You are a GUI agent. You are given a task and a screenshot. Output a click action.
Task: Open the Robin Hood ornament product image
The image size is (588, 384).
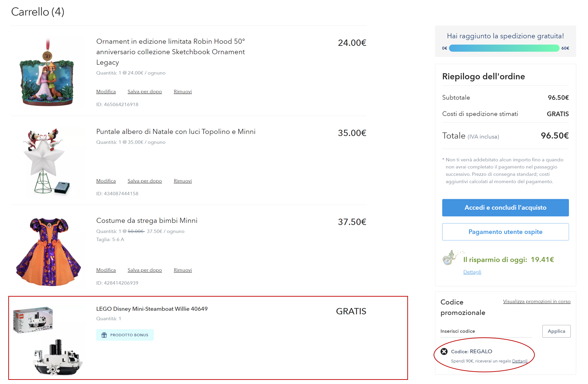(x=47, y=73)
